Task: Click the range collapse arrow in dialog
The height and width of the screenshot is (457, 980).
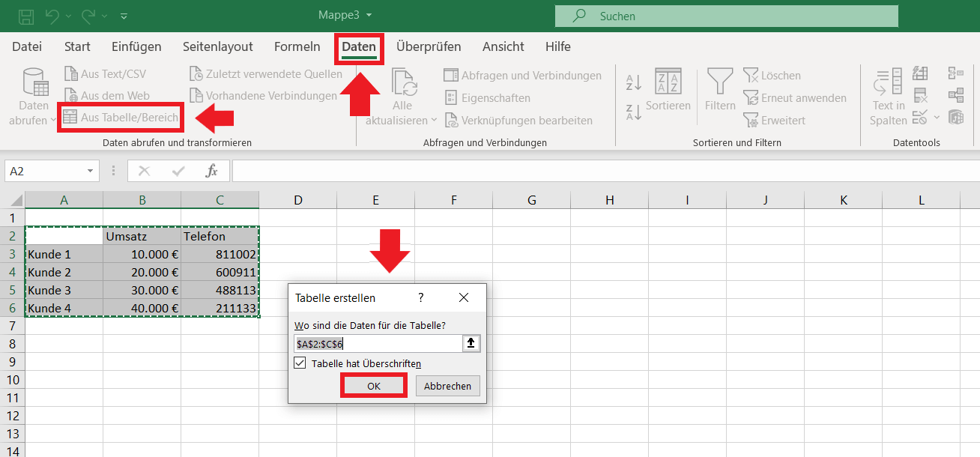Action: click(471, 344)
